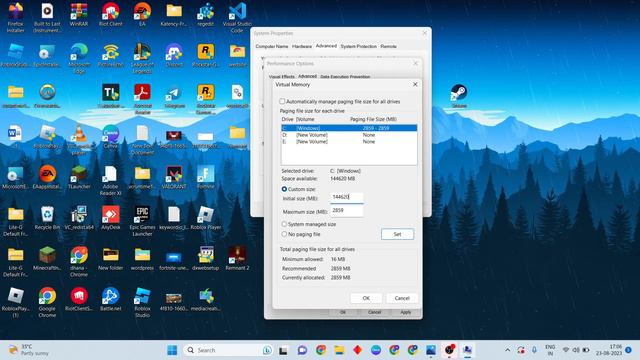Viewport: 640px width, 360px height.
Task: Open League of Legends desktop icon
Action: [x=142, y=58]
